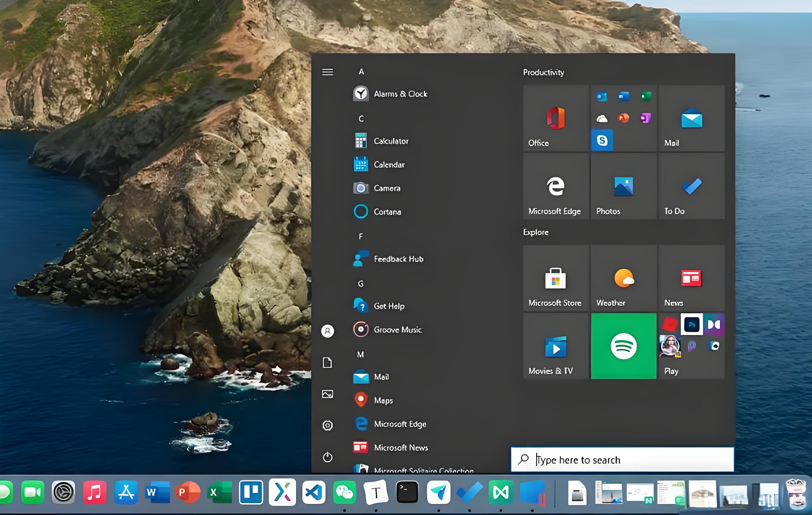Expand the Explore category tile group
The height and width of the screenshot is (515, 812).
[535, 232]
